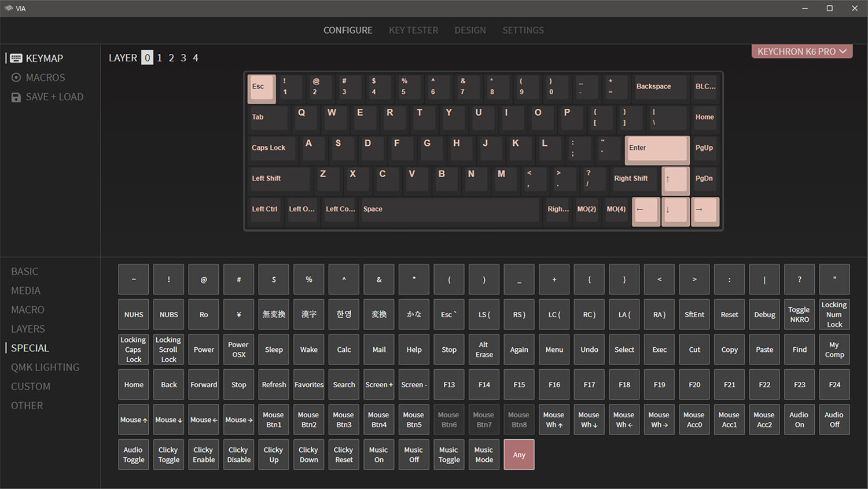Open the KEYCHRON K6 PRO device dropdown
The width and height of the screenshot is (868, 489).
[x=802, y=51]
